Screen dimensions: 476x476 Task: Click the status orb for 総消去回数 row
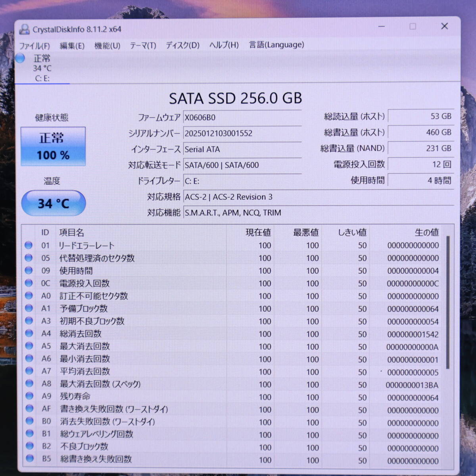[x=29, y=333]
